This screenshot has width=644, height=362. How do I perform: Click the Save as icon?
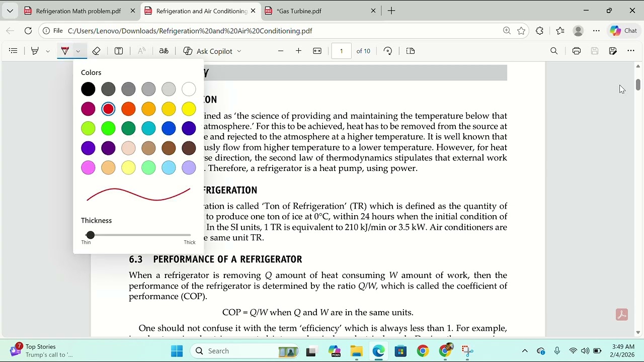tap(613, 51)
